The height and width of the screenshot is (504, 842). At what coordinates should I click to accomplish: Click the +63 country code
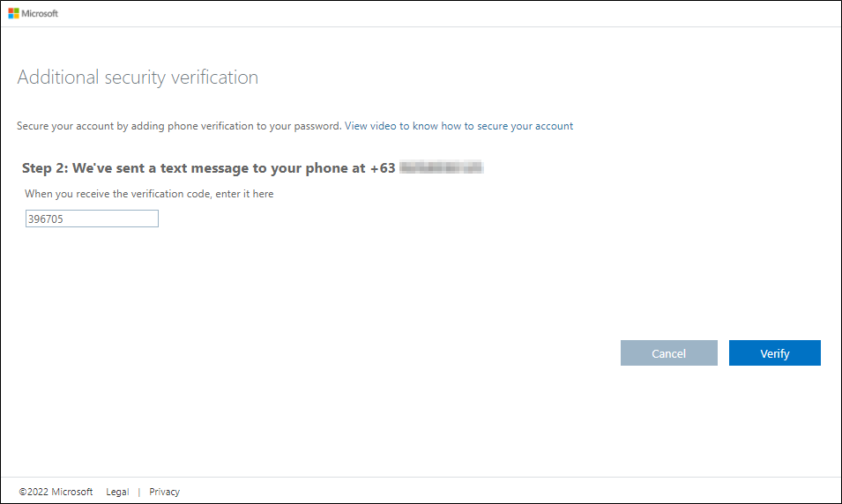coord(383,168)
